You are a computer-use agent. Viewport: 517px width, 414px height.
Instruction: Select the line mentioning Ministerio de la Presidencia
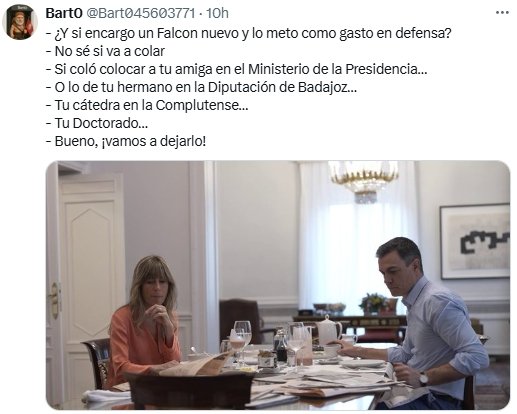[236, 69]
